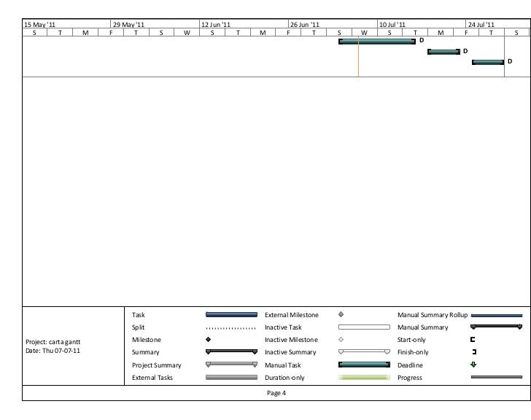Select the 'Progress' legend label
Screen dimensions: 531x420
410,378
